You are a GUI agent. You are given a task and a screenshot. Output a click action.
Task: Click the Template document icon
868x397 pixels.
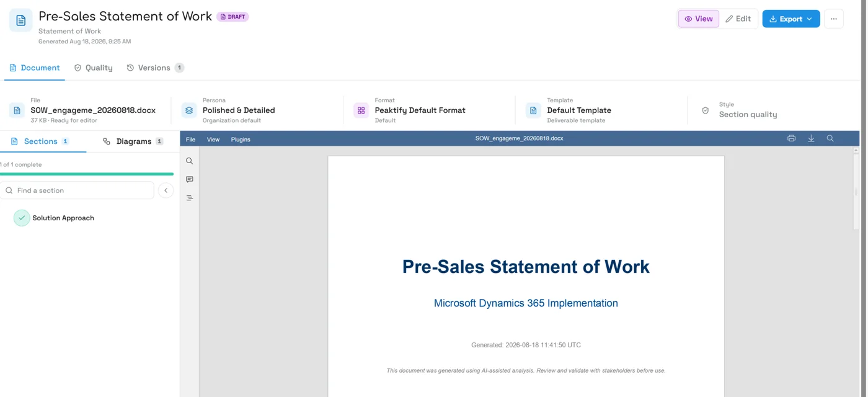pos(533,110)
